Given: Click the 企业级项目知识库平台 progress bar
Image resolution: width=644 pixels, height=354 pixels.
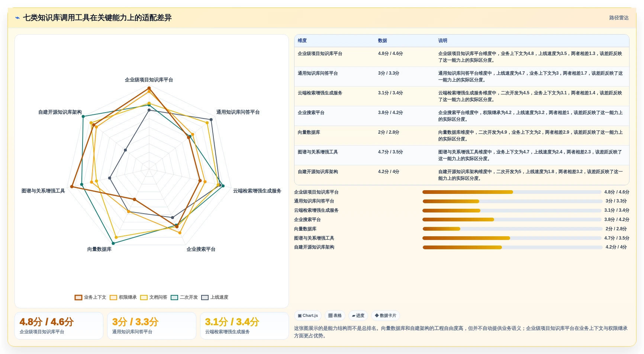Looking at the screenshot, I should click(x=512, y=192).
